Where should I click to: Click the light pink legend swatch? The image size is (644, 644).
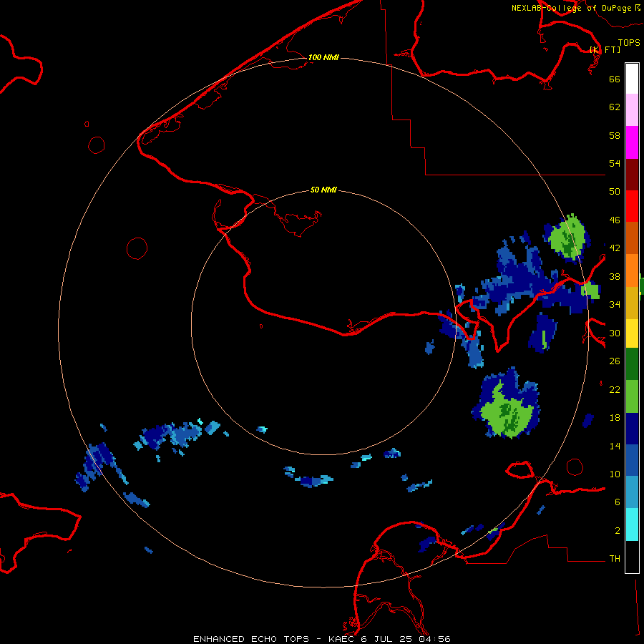point(632,110)
